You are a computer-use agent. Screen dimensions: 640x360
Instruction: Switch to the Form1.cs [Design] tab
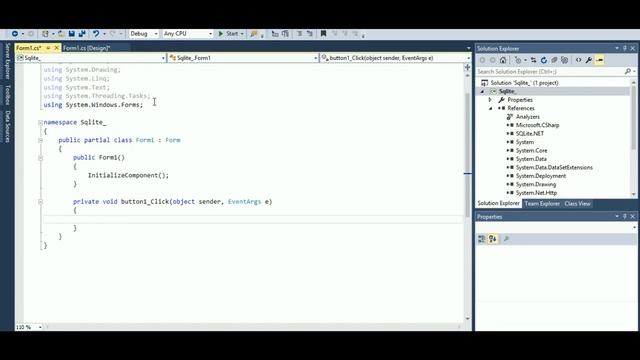tap(87, 48)
